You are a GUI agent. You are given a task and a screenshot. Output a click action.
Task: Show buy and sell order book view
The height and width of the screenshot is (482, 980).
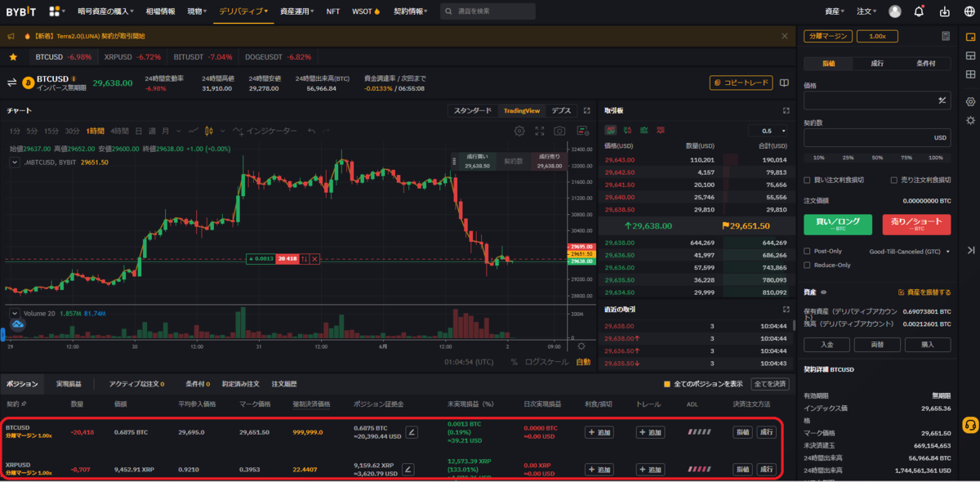pos(610,130)
